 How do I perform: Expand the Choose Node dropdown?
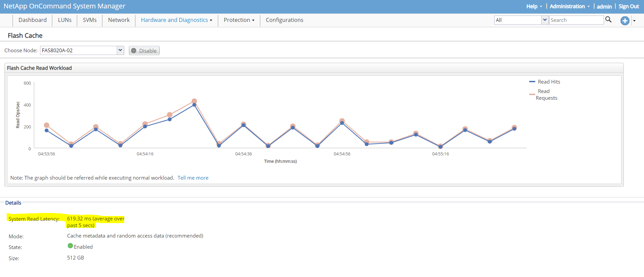point(120,50)
